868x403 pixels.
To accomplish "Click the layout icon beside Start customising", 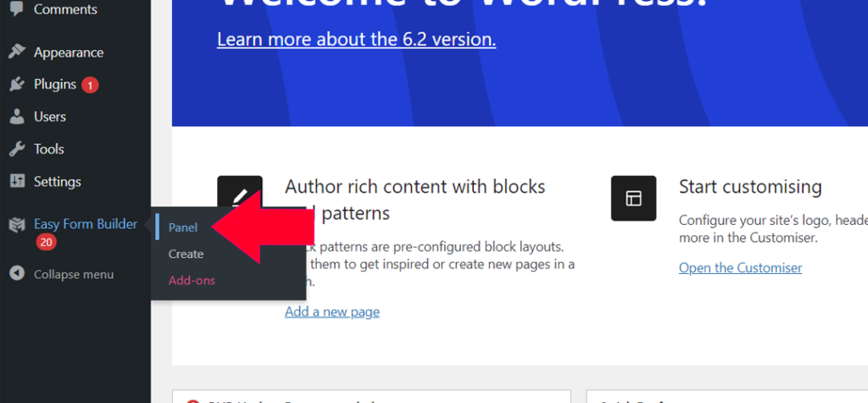I will [633, 198].
